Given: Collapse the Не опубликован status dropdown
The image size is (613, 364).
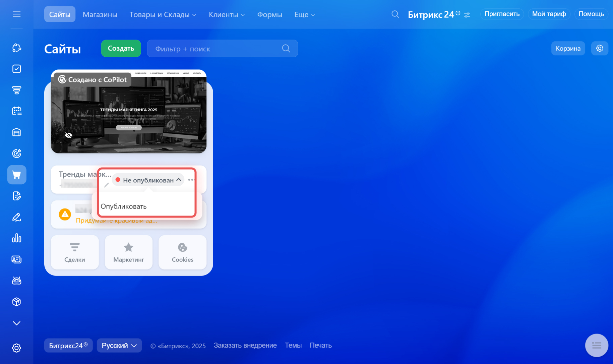Looking at the screenshot, I should pyautogui.click(x=148, y=180).
